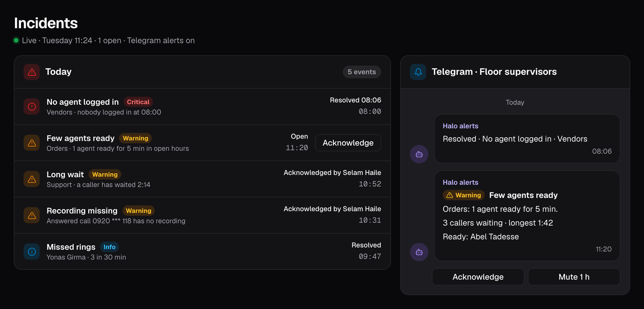This screenshot has height=309, width=644.
Task: Click the 08:00 timestamp
Action: pos(370,111)
